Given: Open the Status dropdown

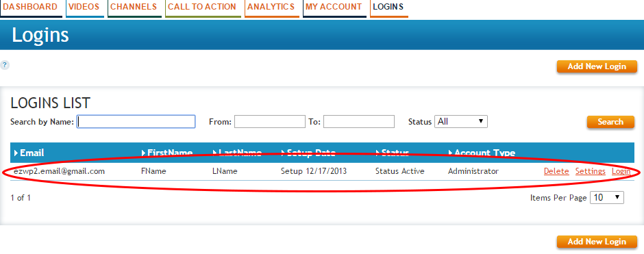Looking at the screenshot, I should tap(461, 121).
